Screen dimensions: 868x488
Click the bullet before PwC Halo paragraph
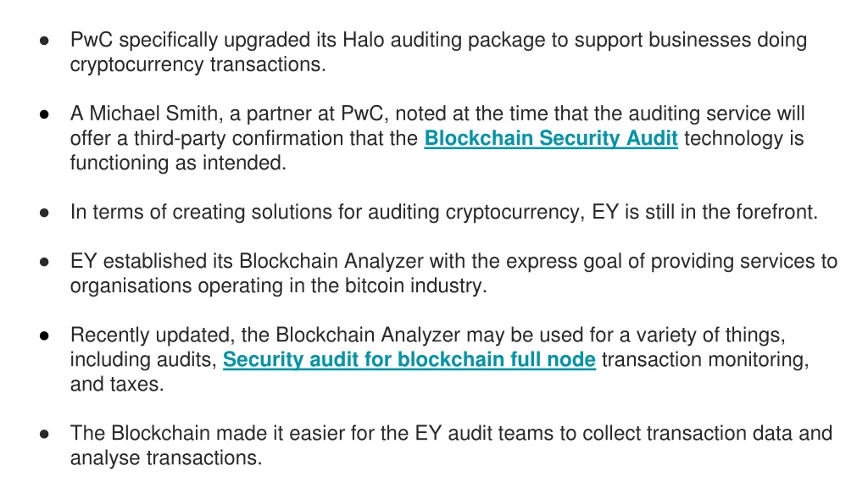point(44,41)
